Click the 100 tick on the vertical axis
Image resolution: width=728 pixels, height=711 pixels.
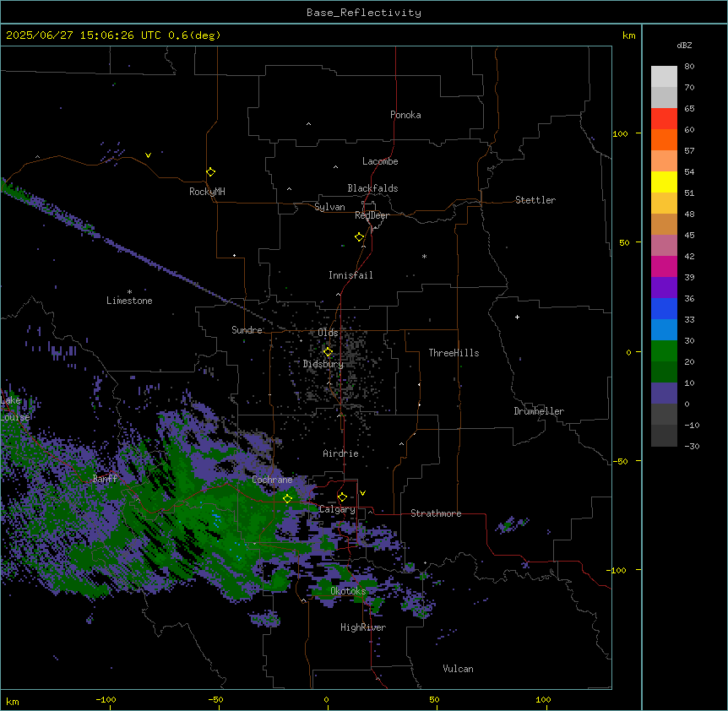620,133
